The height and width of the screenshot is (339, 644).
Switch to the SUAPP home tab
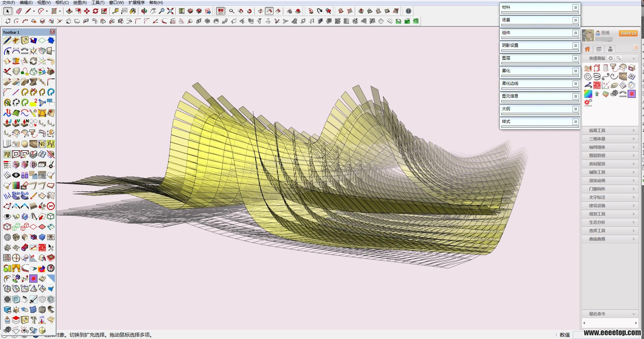click(588, 49)
